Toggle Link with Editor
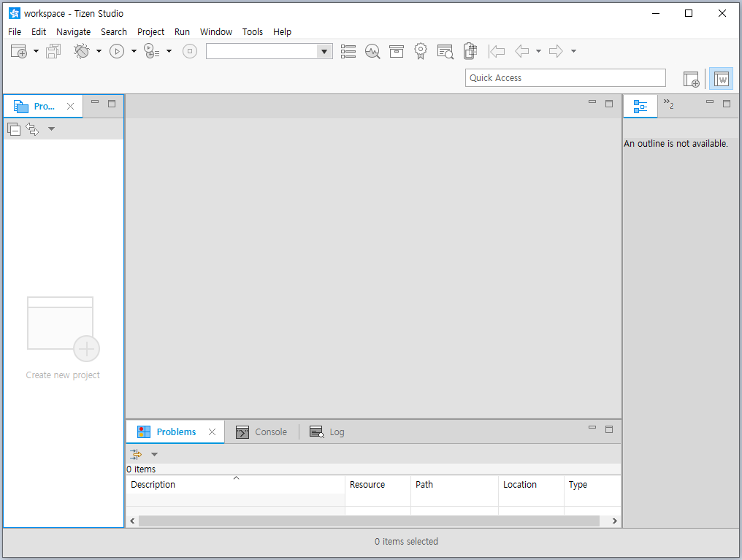The width and height of the screenshot is (742, 560). pos(32,129)
